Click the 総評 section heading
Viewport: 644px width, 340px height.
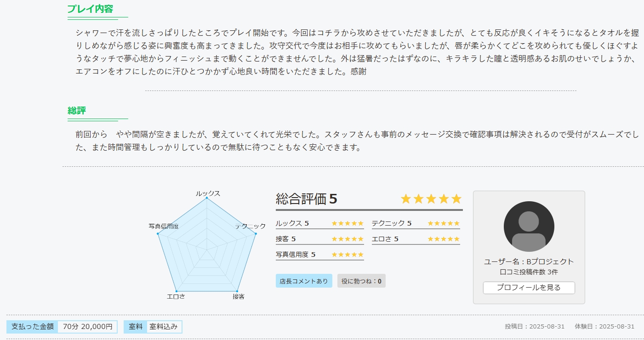(77, 111)
